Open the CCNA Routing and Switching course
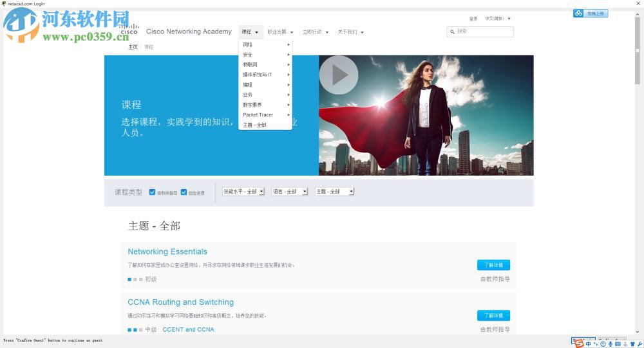 point(180,302)
